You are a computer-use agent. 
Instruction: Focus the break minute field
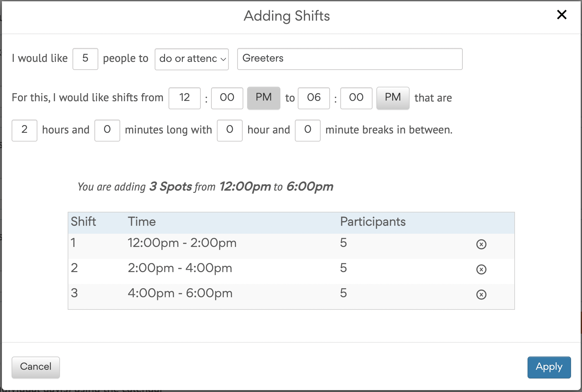pos(308,130)
